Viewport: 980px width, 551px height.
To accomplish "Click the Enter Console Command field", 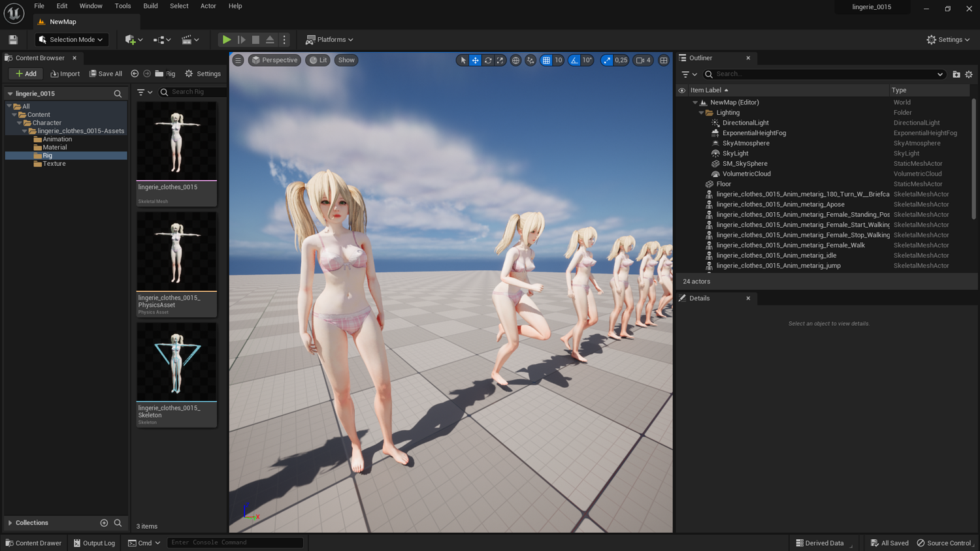I will (x=235, y=543).
